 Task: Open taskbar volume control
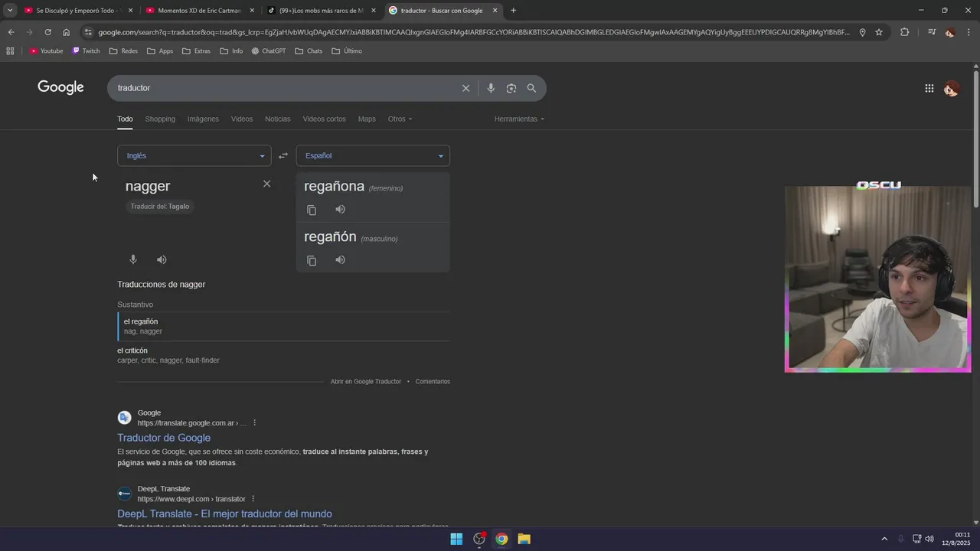click(929, 539)
